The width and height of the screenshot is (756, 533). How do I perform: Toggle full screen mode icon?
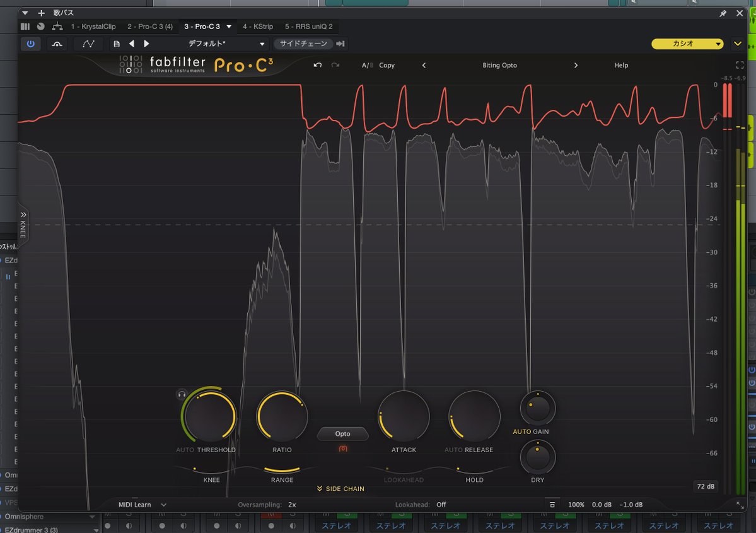pos(740,65)
